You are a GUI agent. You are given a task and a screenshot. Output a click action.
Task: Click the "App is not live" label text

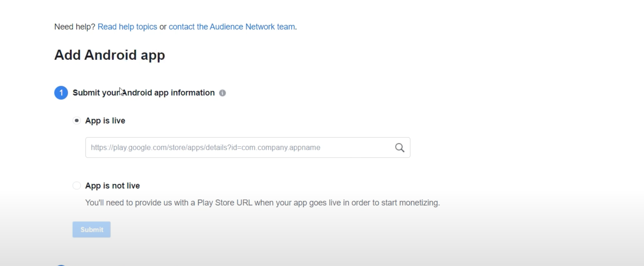coord(112,186)
